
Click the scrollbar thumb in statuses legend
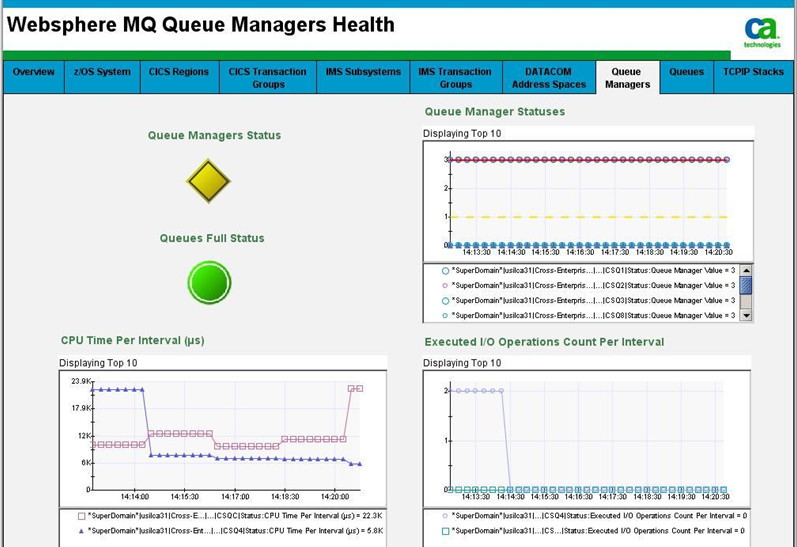[746, 285]
